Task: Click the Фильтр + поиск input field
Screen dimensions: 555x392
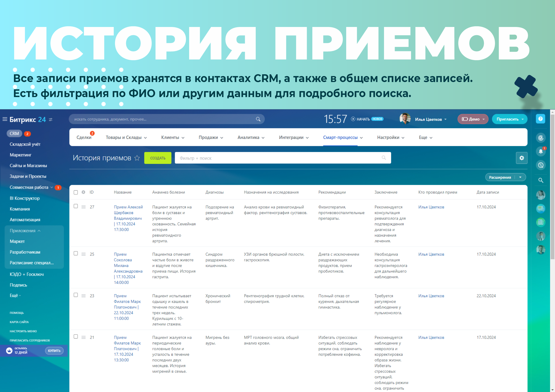Action: pyautogui.click(x=278, y=158)
